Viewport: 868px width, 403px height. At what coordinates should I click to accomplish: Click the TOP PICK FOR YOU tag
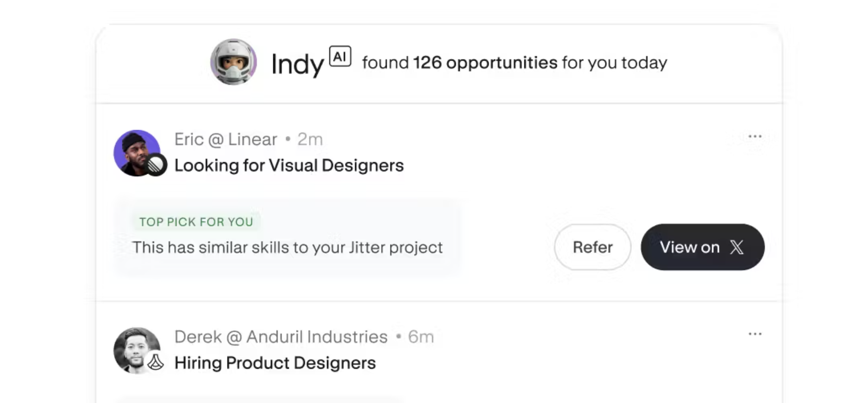[196, 222]
